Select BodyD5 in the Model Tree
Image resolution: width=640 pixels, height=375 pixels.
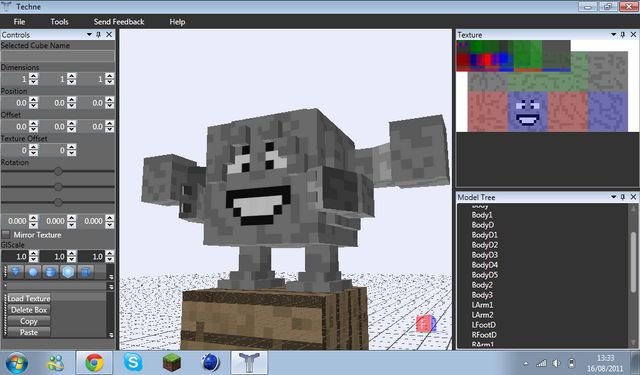484,275
